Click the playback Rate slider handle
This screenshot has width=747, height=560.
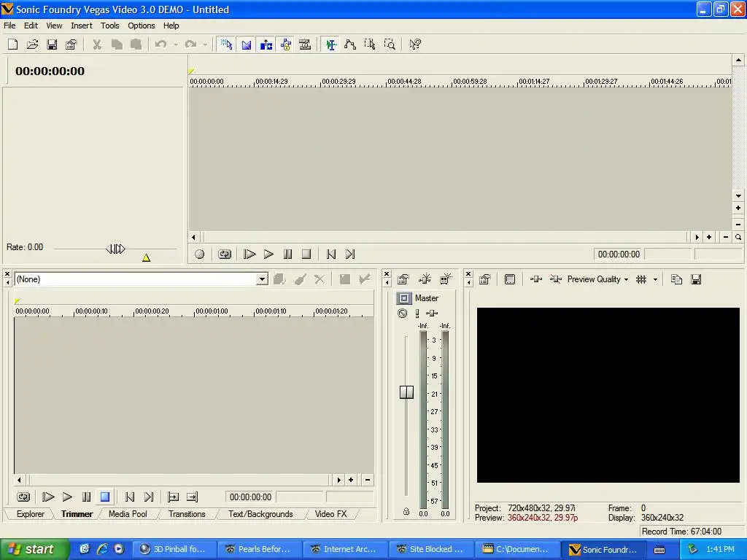[115, 249]
